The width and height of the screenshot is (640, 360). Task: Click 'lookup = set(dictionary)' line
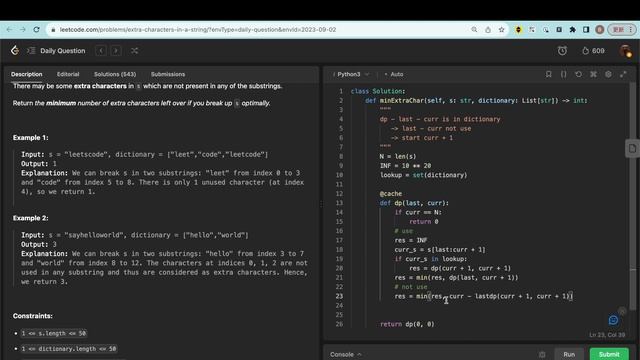(423, 175)
